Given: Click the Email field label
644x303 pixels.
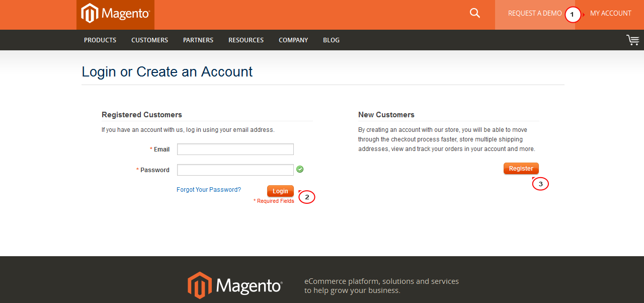Looking at the screenshot, I should pyautogui.click(x=160, y=149).
